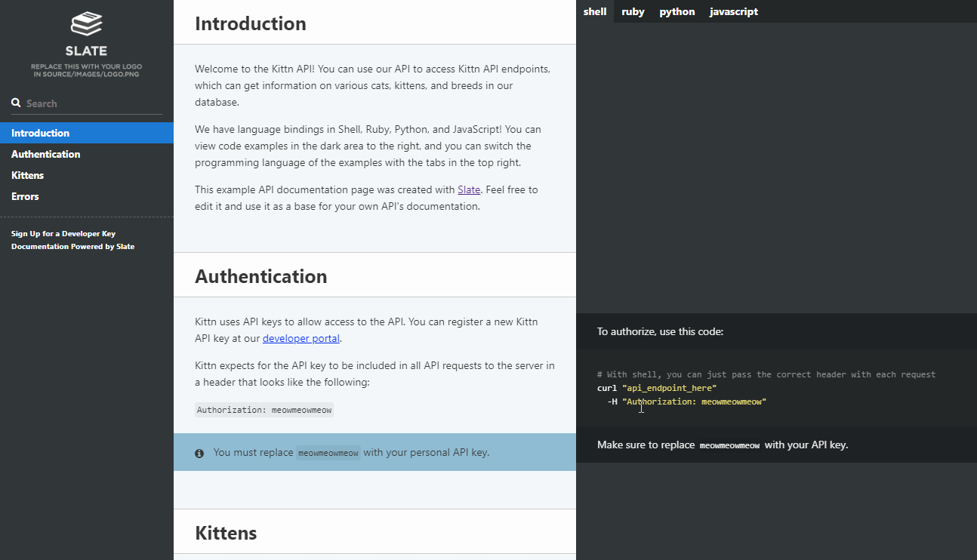Screen dimensions: 977x560
Task: Click the Introduction heading
Action: pyautogui.click(x=251, y=23)
